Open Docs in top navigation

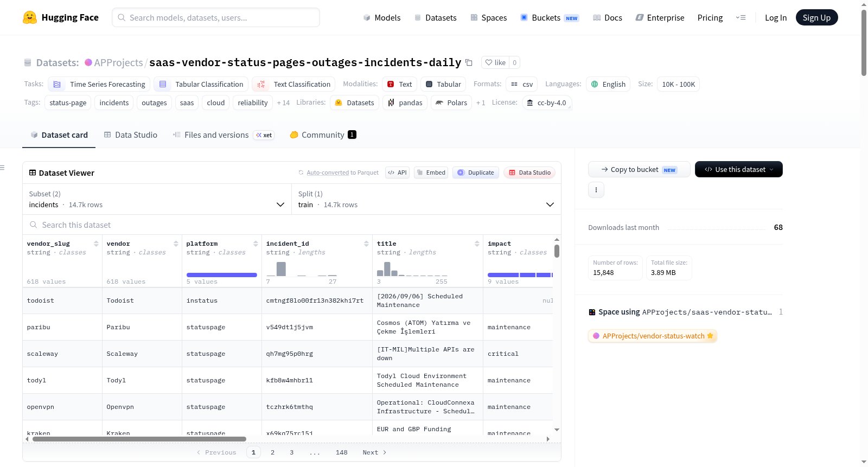point(607,17)
